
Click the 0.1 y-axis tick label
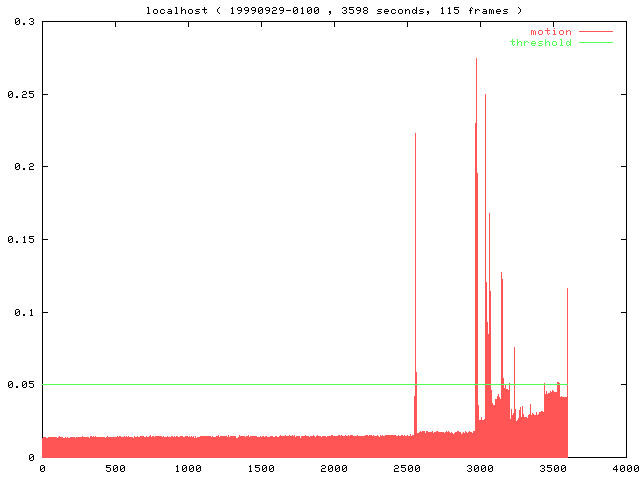[x=23, y=312]
